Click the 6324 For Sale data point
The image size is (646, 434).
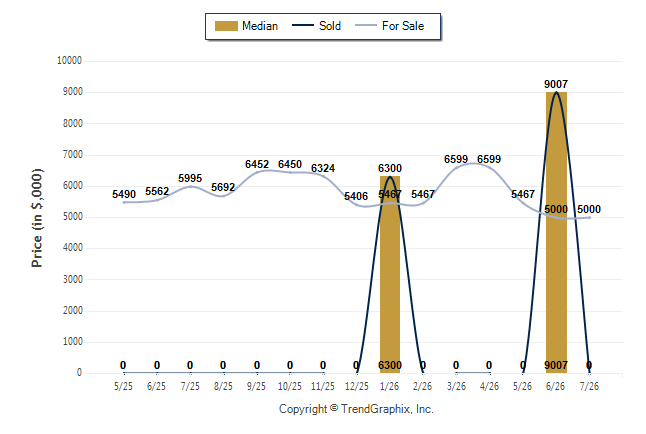click(x=323, y=176)
